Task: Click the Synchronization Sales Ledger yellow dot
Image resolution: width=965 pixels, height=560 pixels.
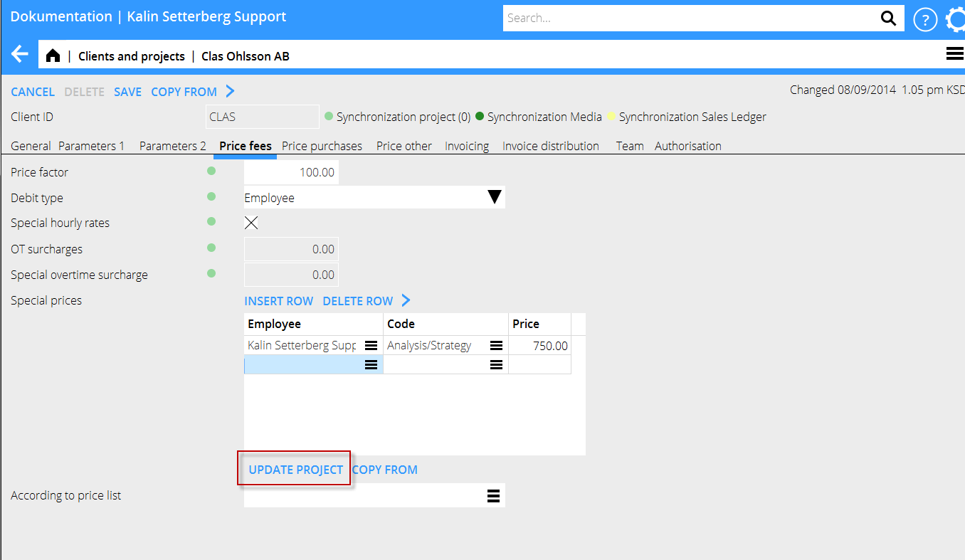Action: 611,117
